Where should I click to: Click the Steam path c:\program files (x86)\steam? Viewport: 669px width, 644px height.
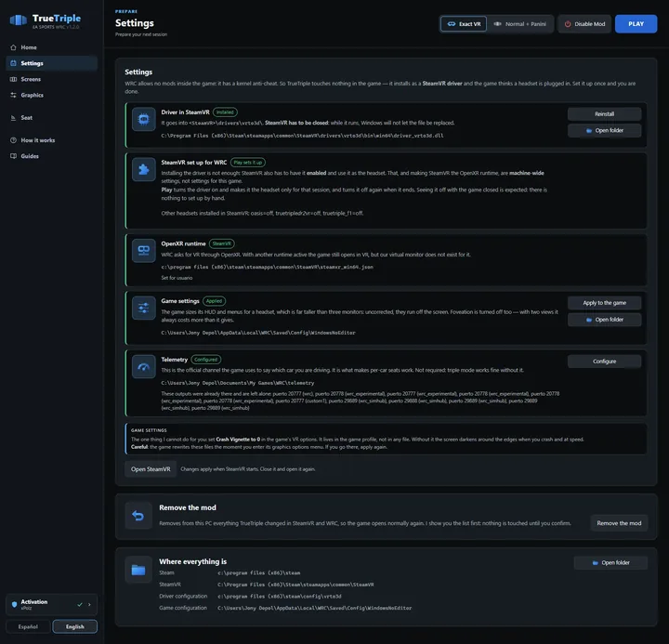(x=259, y=572)
